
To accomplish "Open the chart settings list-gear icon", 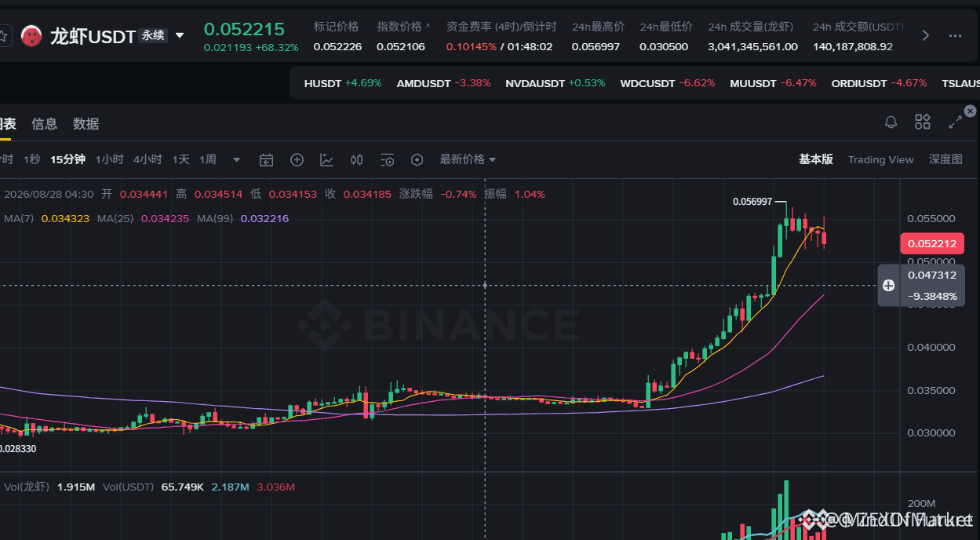I will pos(387,160).
